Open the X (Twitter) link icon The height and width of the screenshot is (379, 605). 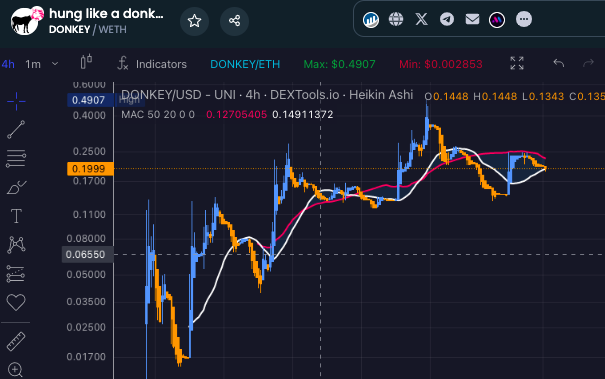click(x=421, y=19)
